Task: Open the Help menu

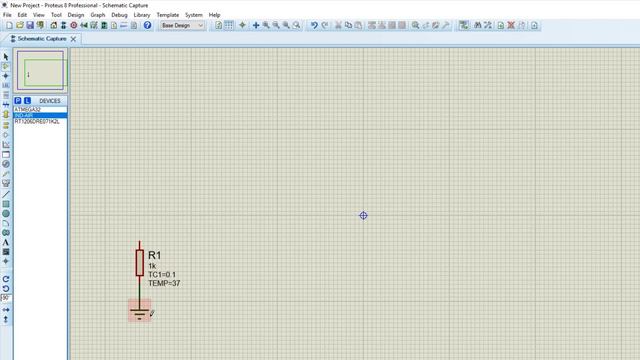Action: point(214,15)
